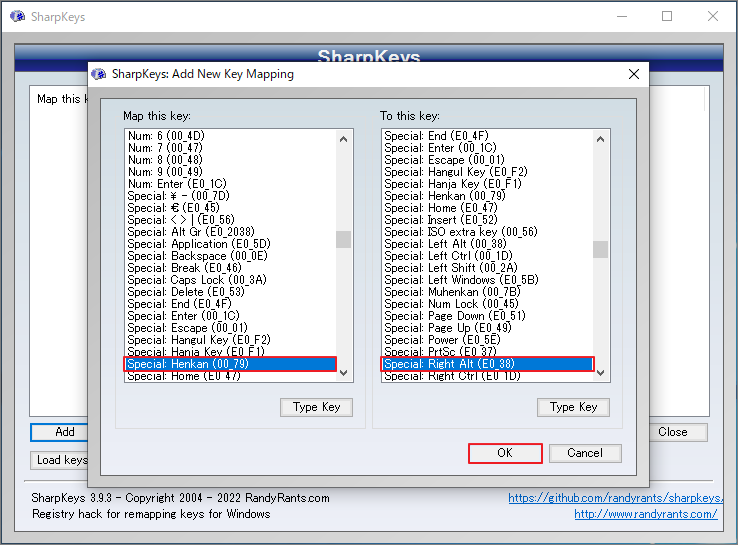This screenshot has height=545, width=738.
Task: Select 'Special: Delete (E0_53)' in left list
Action: [x=231, y=292]
